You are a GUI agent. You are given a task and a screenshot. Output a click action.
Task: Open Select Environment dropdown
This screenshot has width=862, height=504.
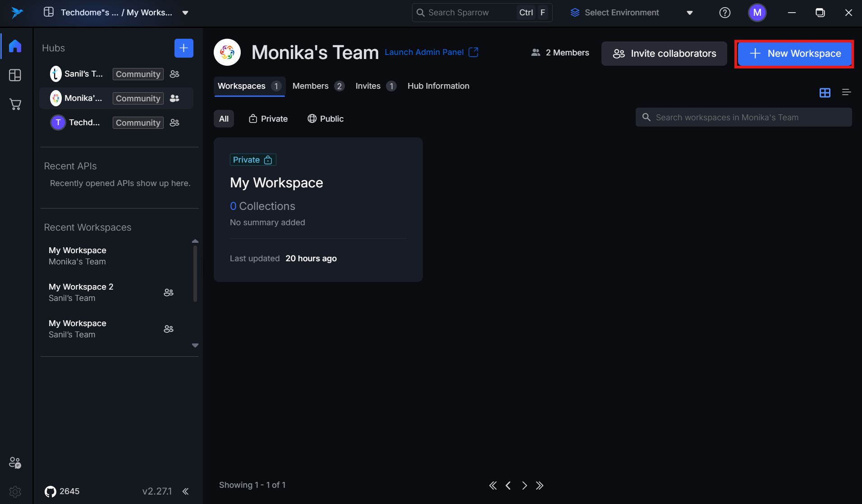click(631, 13)
